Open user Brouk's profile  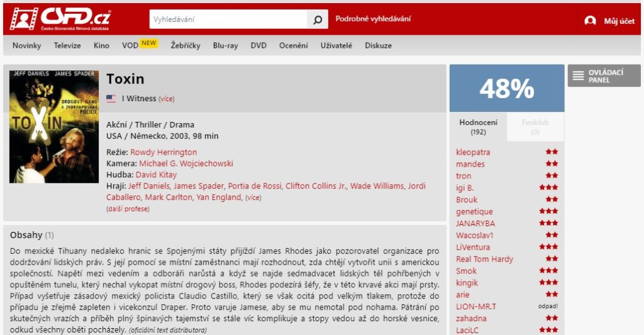click(x=467, y=200)
